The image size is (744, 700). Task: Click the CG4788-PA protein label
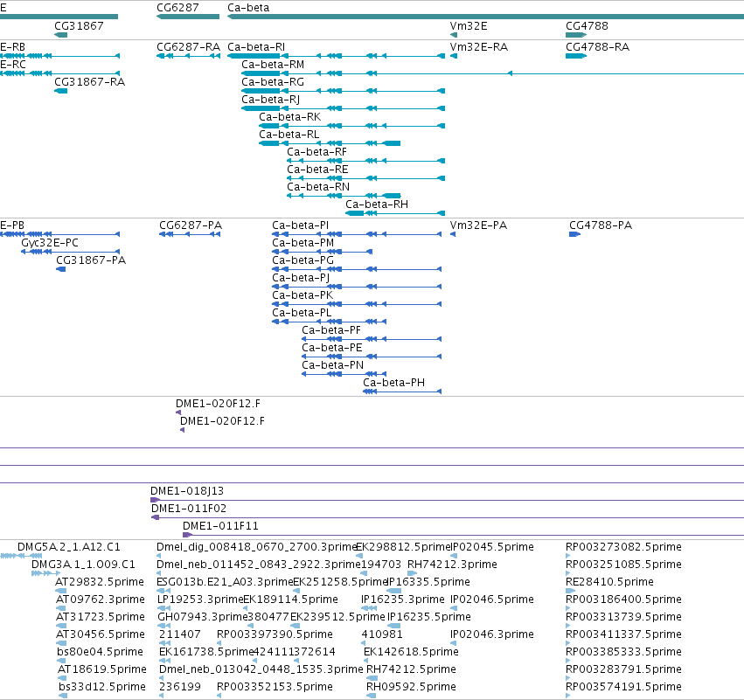pyautogui.click(x=601, y=225)
